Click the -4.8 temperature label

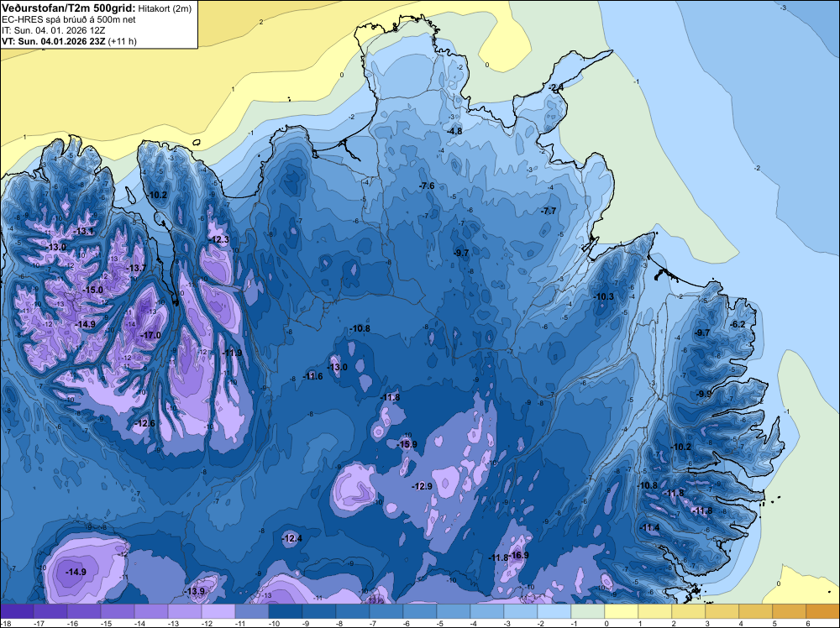(454, 131)
